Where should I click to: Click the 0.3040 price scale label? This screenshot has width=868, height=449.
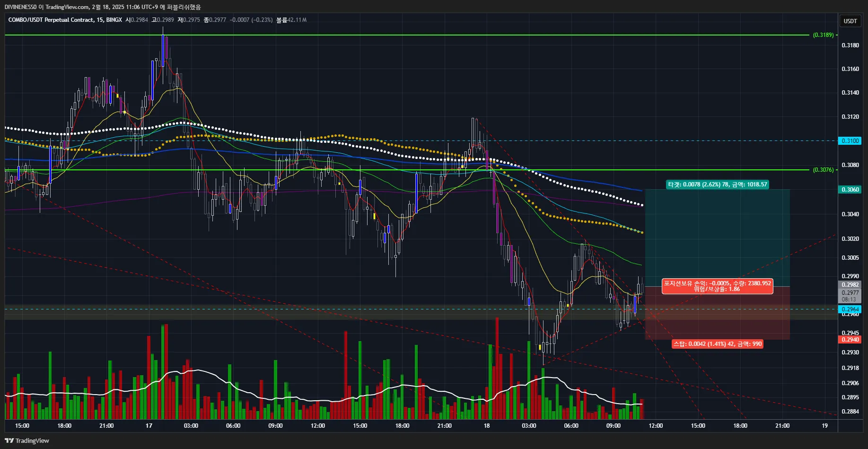tap(850, 214)
